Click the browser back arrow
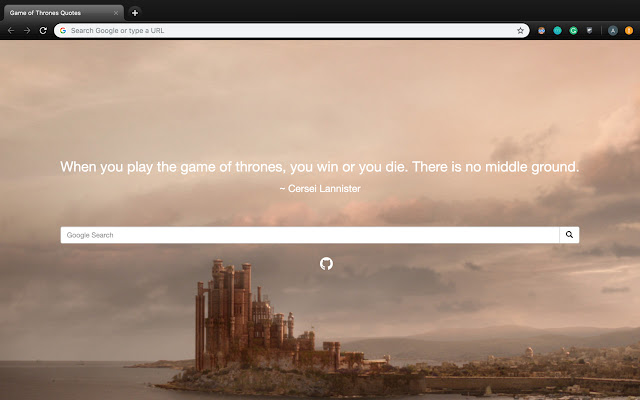 click(11, 31)
